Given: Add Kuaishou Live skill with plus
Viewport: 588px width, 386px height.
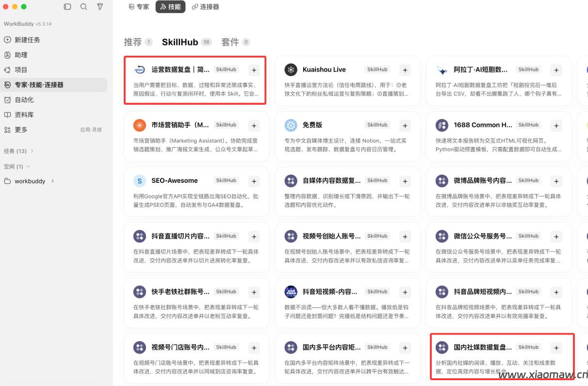Looking at the screenshot, I should point(405,70).
